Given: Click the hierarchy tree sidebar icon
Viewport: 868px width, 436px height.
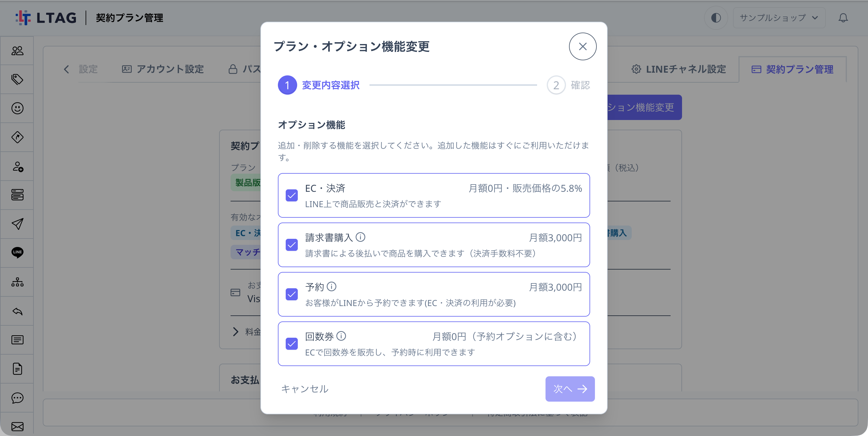Looking at the screenshot, I should [17, 282].
